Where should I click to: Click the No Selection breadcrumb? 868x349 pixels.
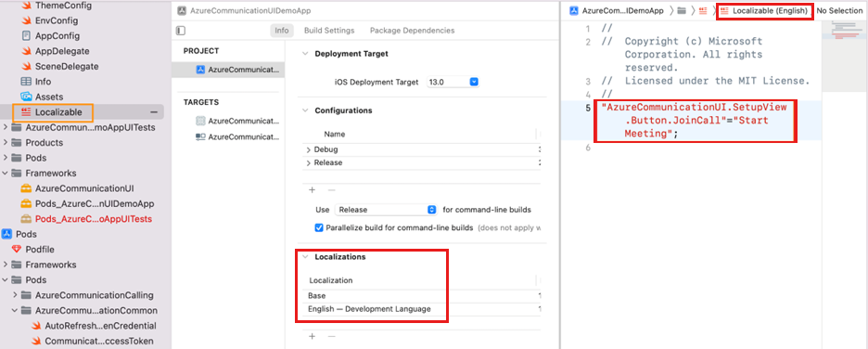coord(839,10)
